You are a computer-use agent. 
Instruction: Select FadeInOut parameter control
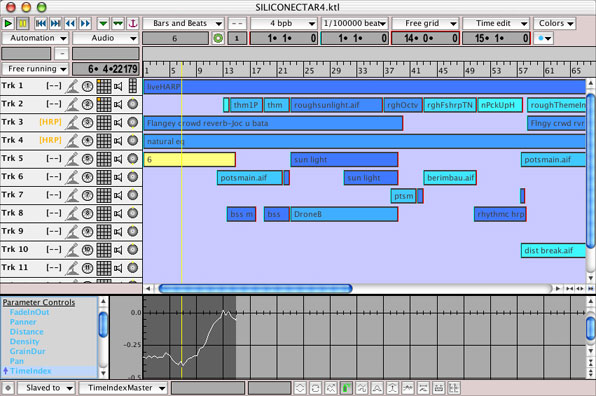click(x=29, y=312)
